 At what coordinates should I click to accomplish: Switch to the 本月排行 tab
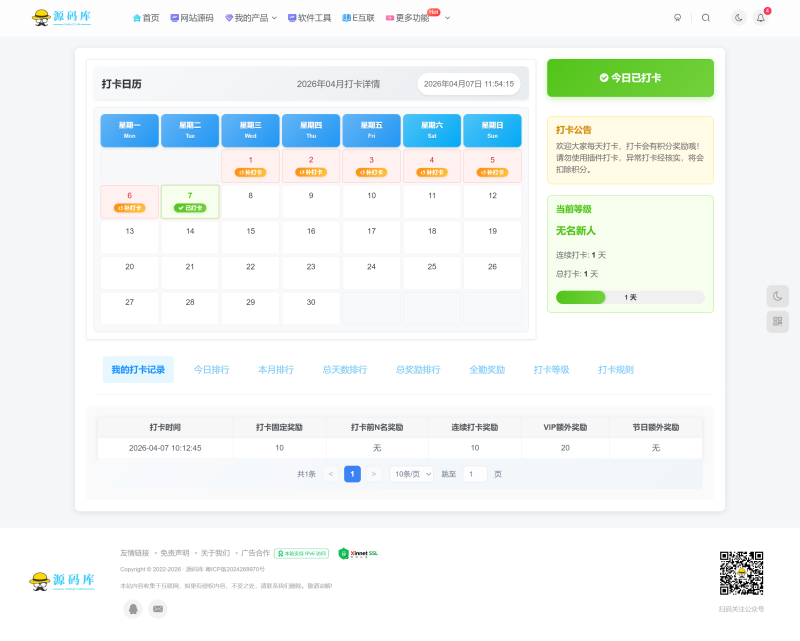(277, 369)
